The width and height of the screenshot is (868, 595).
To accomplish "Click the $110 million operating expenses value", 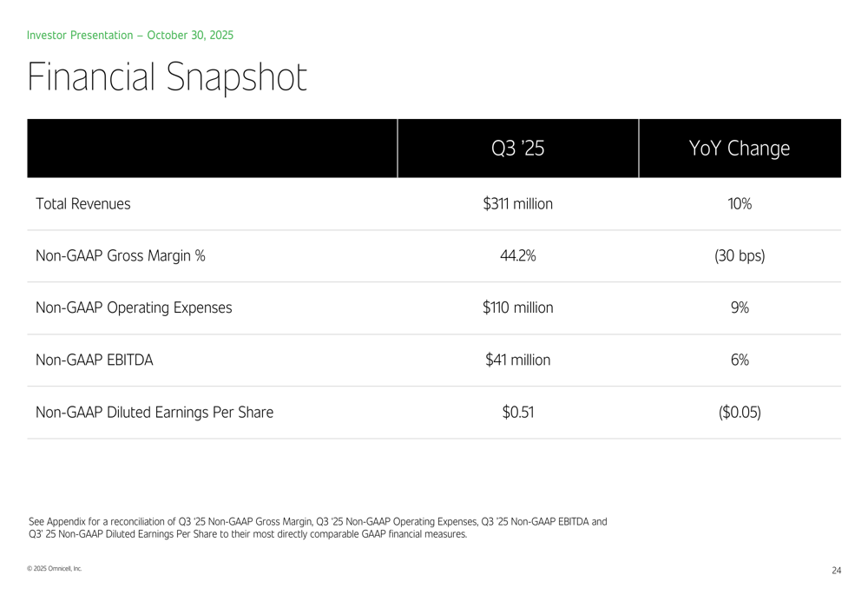I will (x=518, y=307).
